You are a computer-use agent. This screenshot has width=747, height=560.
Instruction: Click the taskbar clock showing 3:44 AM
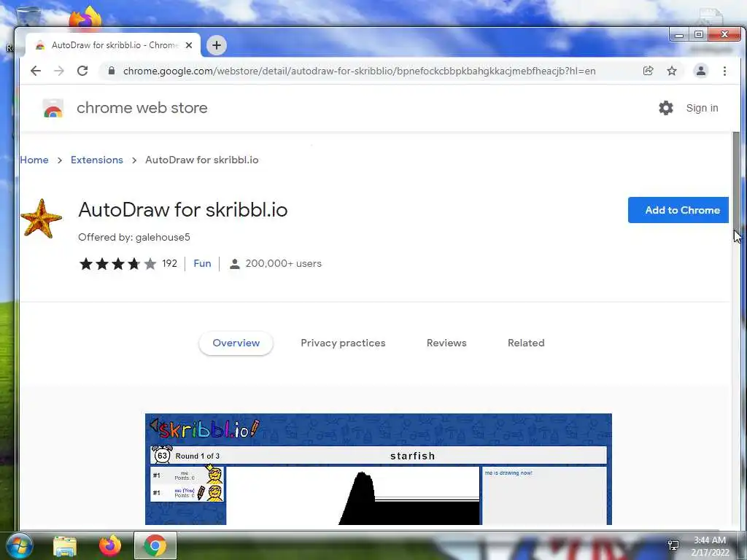(710, 545)
